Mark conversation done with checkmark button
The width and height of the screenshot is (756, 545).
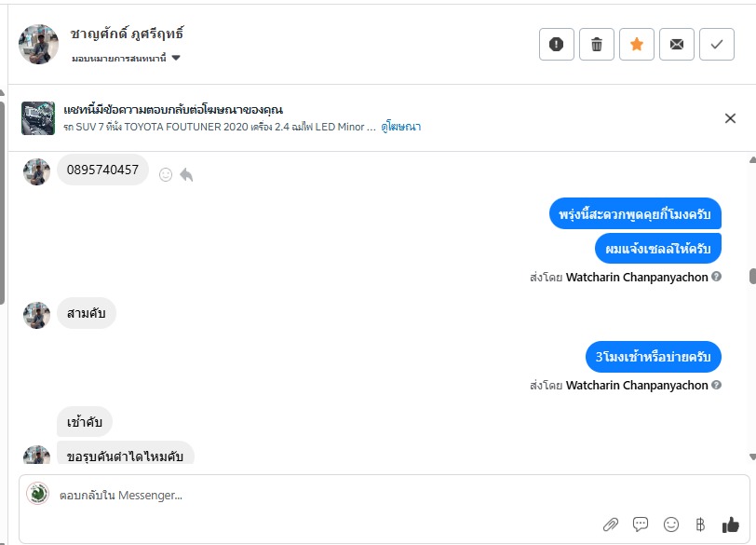click(x=717, y=44)
